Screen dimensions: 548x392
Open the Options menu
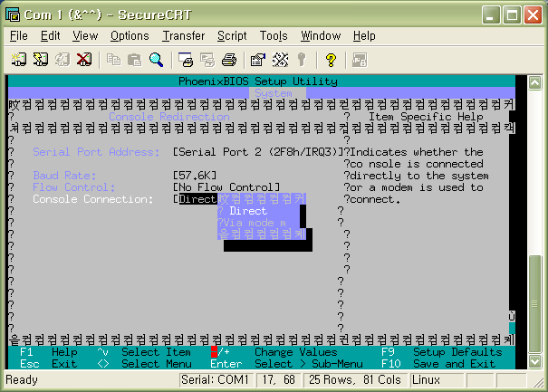[x=130, y=35]
